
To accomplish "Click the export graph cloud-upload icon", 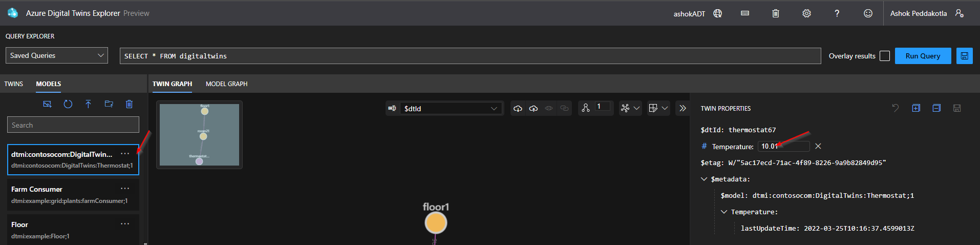I will (533, 108).
